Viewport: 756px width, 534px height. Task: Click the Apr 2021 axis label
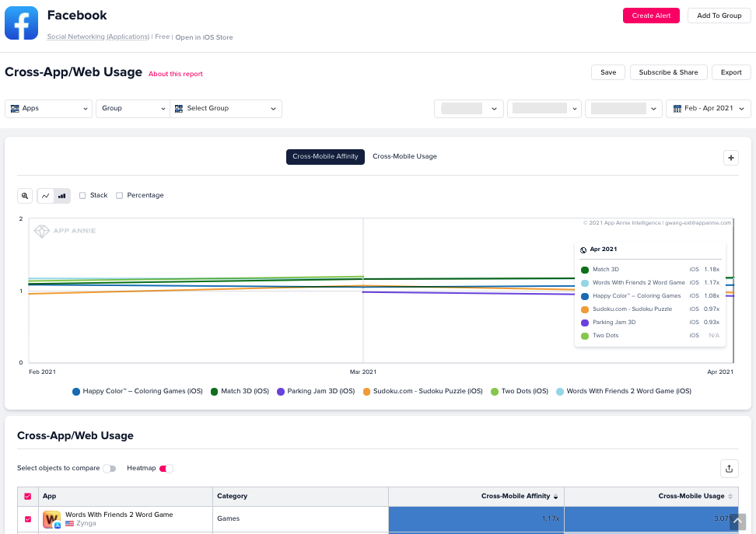point(720,372)
